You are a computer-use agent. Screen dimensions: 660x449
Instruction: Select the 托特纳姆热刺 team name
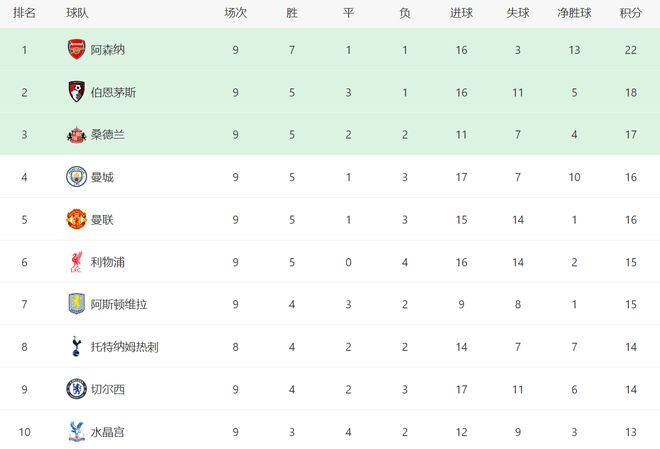pyautogui.click(x=125, y=347)
